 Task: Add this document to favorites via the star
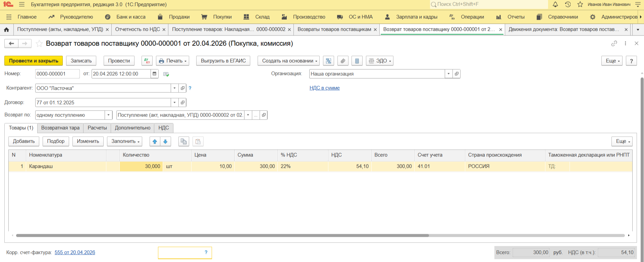coord(39,44)
